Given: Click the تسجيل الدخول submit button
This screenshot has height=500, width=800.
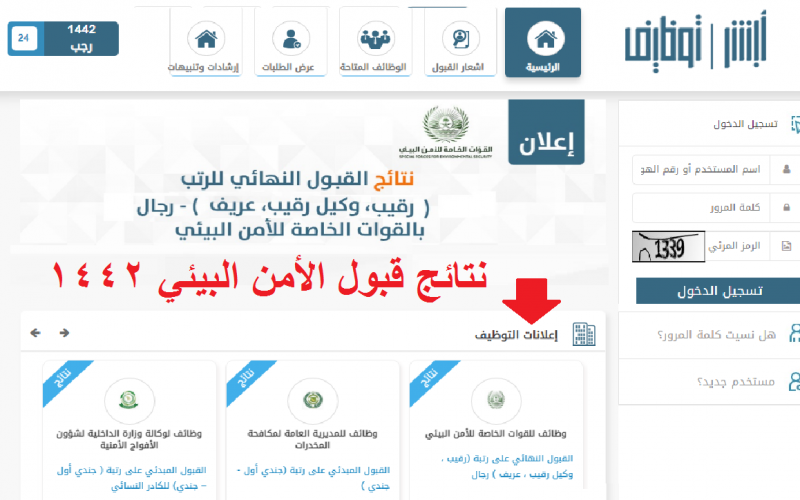Looking at the screenshot, I should point(718,291).
